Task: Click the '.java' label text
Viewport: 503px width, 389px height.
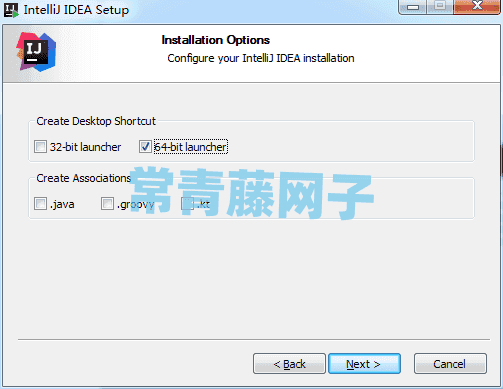Action: point(62,204)
